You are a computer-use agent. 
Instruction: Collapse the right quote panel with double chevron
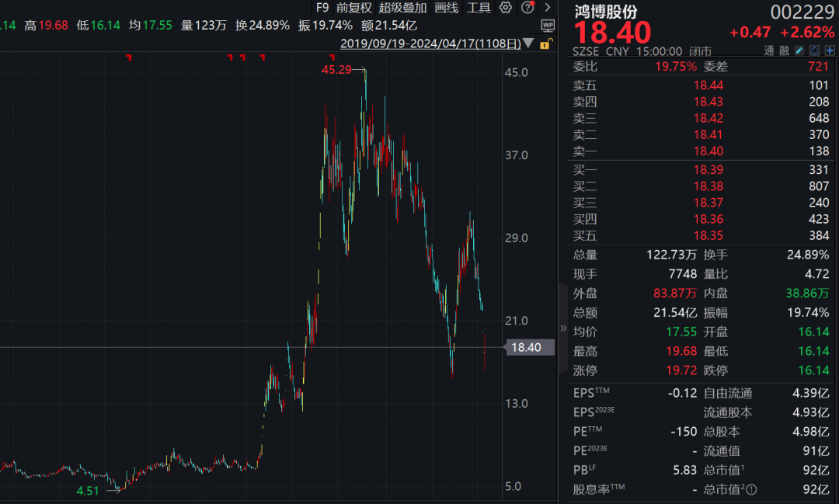tap(563, 328)
